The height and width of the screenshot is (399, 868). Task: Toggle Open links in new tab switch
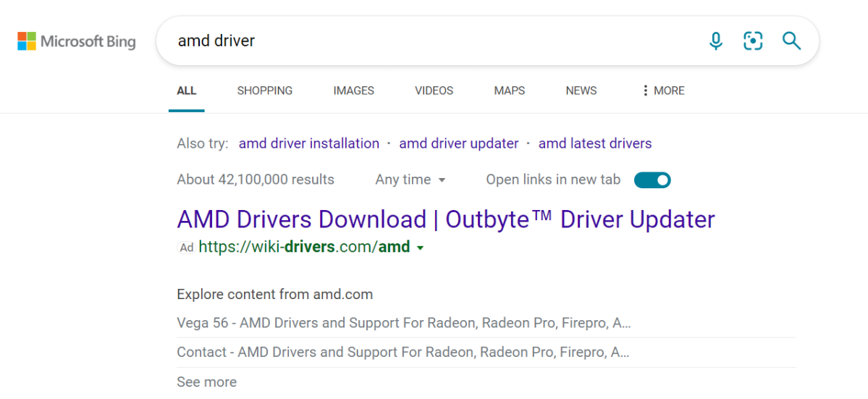pyautogui.click(x=652, y=180)
